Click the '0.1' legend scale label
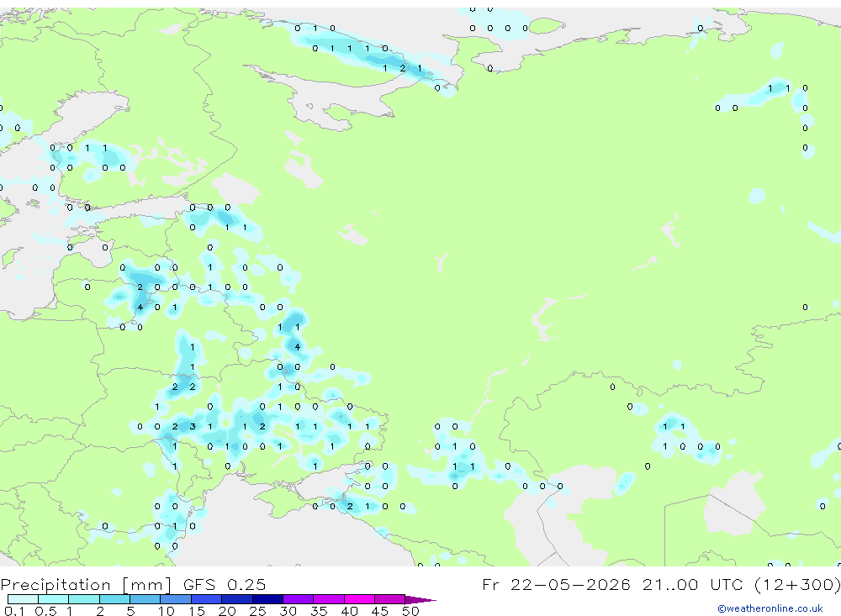The height and width of the screenshot is (616, 841). 14,611
